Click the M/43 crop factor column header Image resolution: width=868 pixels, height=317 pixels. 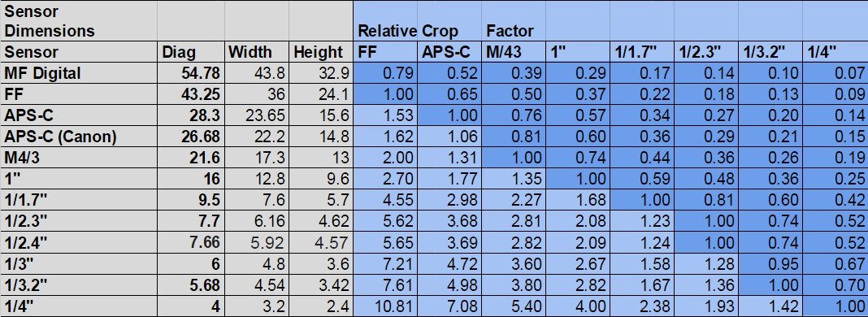tap(514, 53)
